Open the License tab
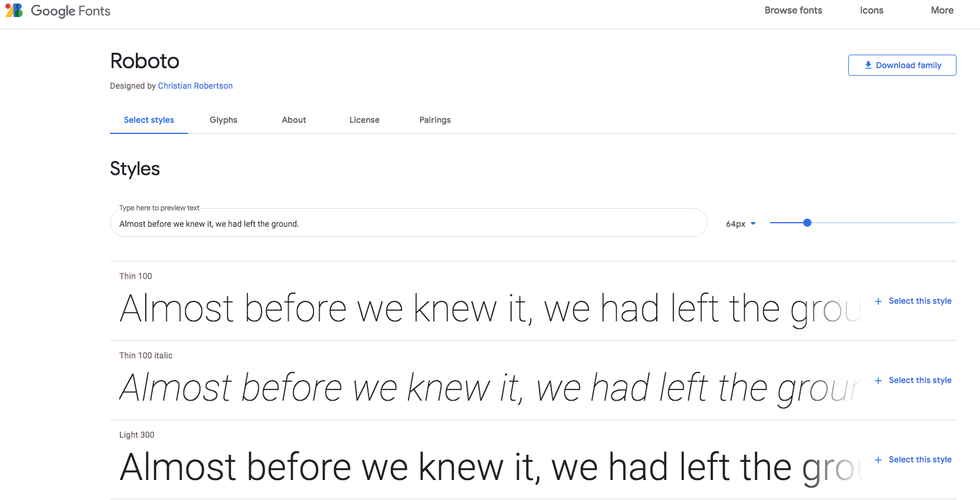This screenshot has width=980, height=500. click(x=364, y=120)
